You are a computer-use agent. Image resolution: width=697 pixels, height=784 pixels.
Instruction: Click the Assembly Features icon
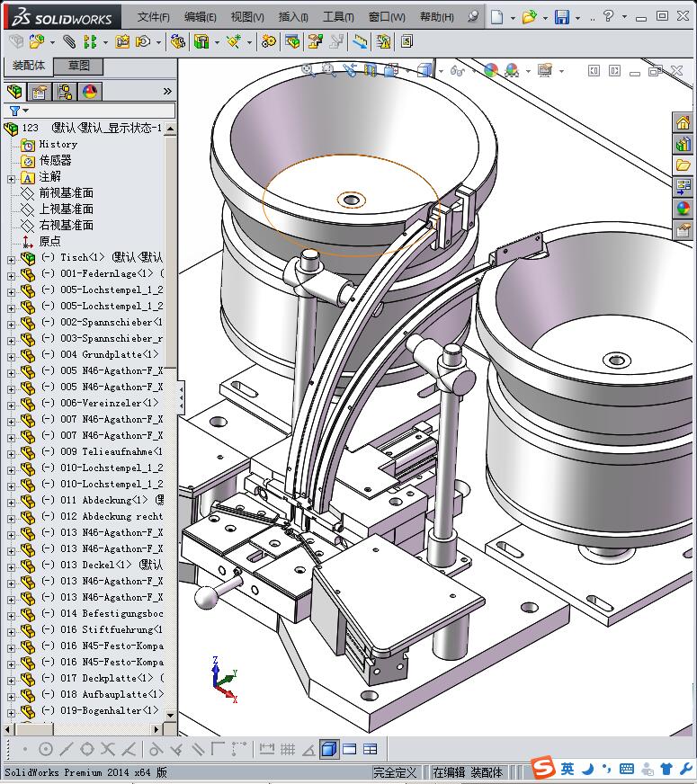pyautogui.click(x=201, y=41)
